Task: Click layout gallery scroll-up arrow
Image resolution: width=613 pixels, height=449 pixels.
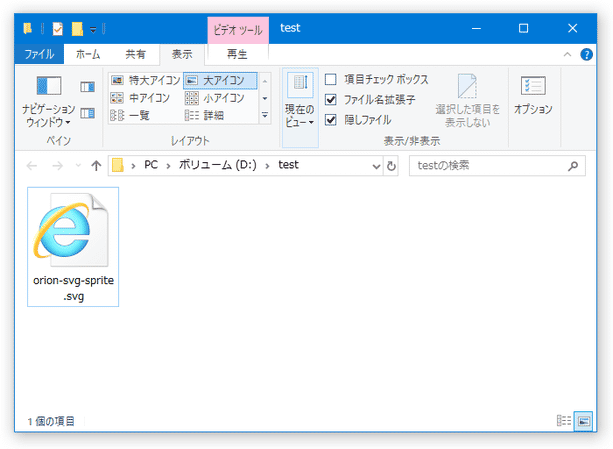Action: coord(265,81)
